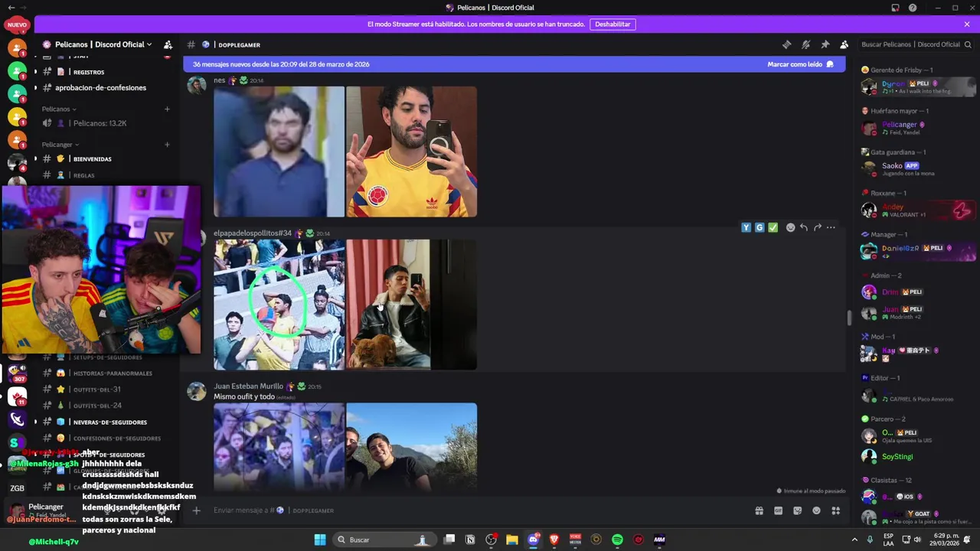Expand the neveras-de-seguidores arrow
Screen dimensions: 980x551
click(34, 422)
